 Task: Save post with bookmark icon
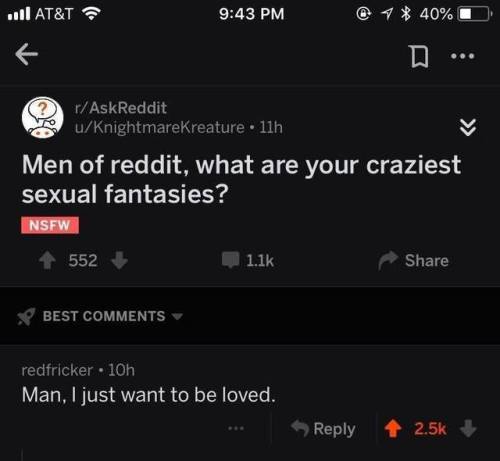point(419,57)
